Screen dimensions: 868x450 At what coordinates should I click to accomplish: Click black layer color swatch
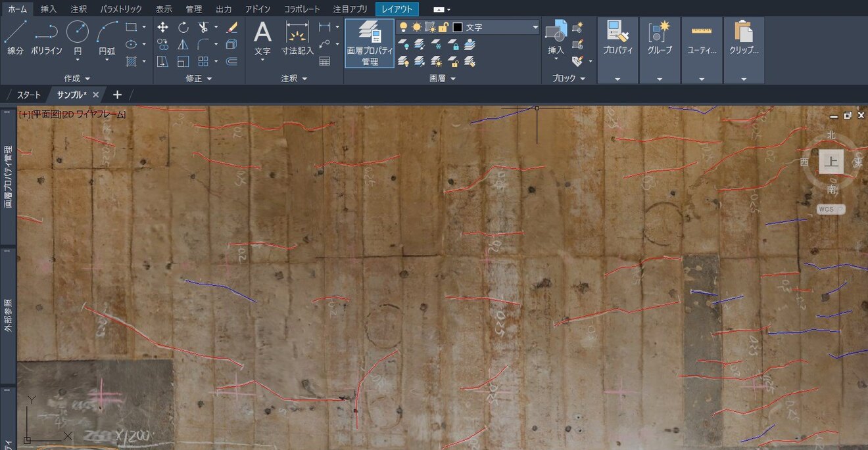point(458,28)
